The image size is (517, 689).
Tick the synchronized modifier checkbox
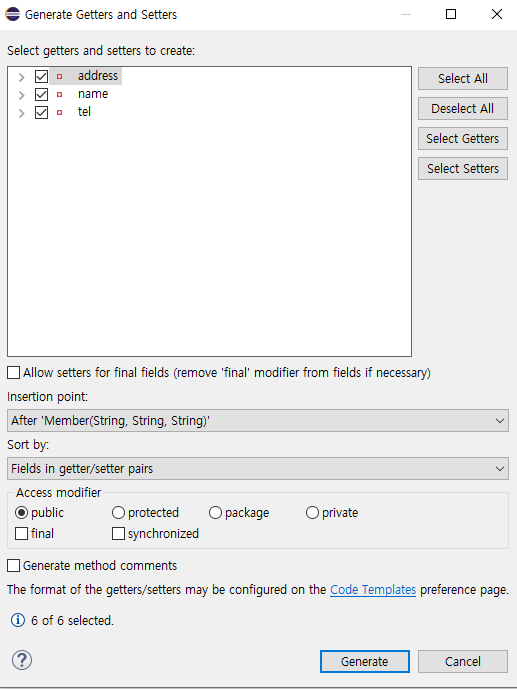coord(118,533)
